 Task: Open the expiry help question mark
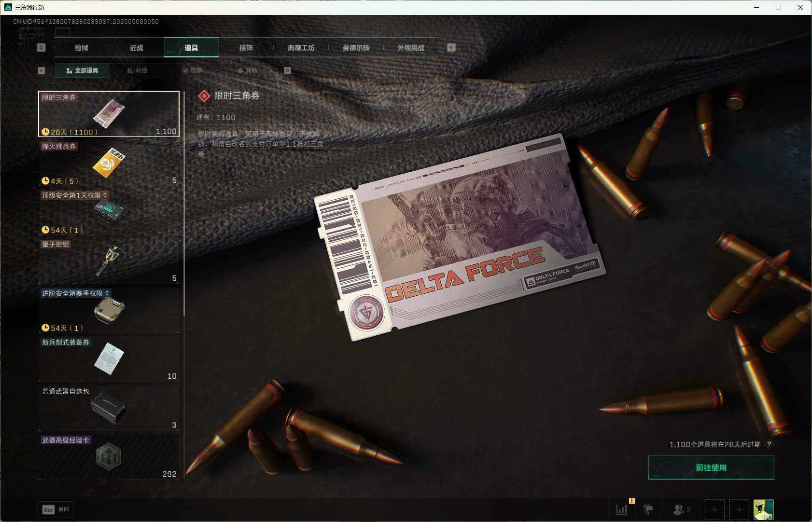pyautogui.click(x=769, y=444)
